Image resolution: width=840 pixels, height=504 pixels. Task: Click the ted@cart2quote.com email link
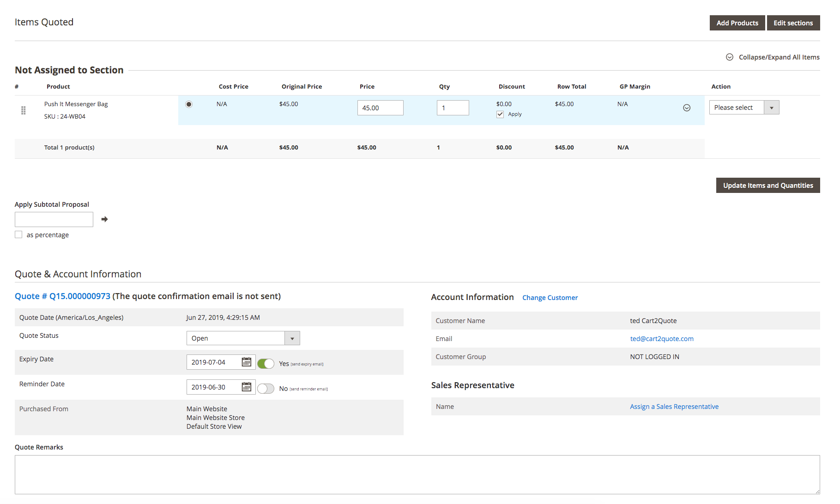(x=662, y=338)
